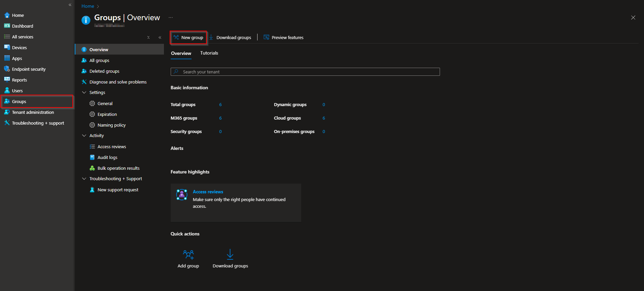Click the M365 groups count link
The image size is (644, 291).
click(x=221, y=118)
